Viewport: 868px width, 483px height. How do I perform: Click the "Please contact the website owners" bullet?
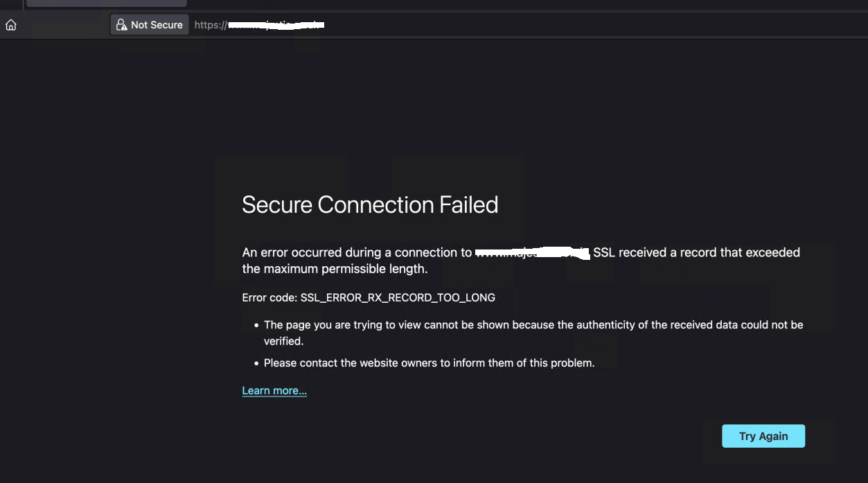[429, 363]
